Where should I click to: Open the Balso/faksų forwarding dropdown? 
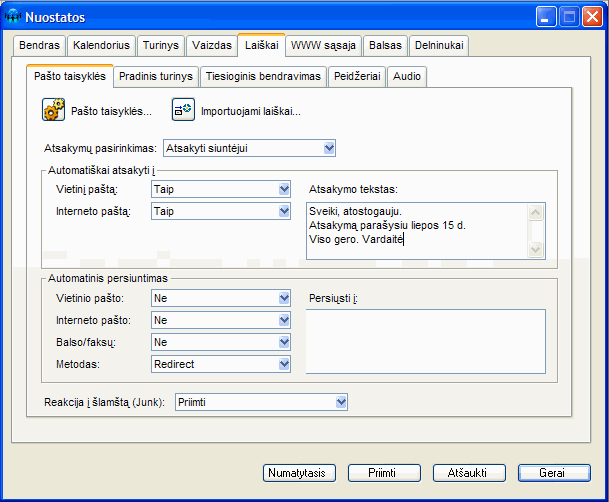click(284, 341)
